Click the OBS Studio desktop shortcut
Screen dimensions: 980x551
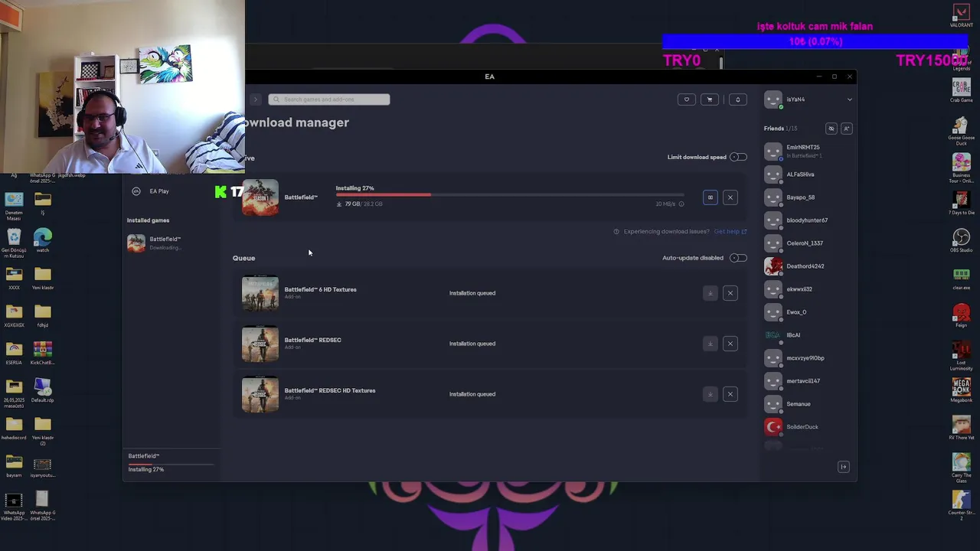click(962, 240)
